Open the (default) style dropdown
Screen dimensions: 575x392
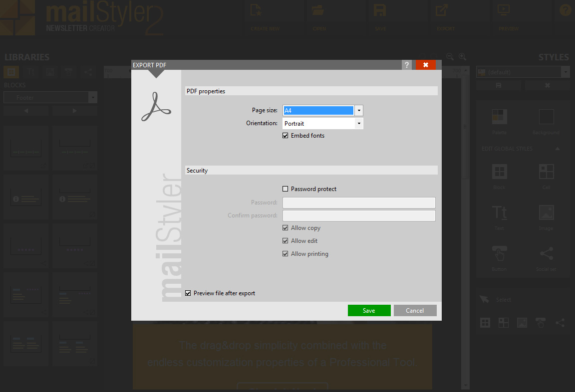pos(523,72)
